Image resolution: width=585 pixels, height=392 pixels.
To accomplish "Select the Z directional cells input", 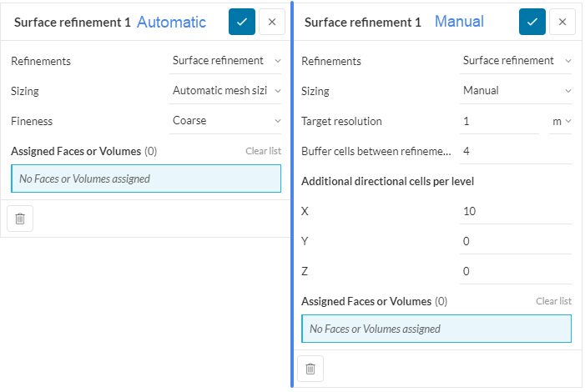I will click(515, 272).
